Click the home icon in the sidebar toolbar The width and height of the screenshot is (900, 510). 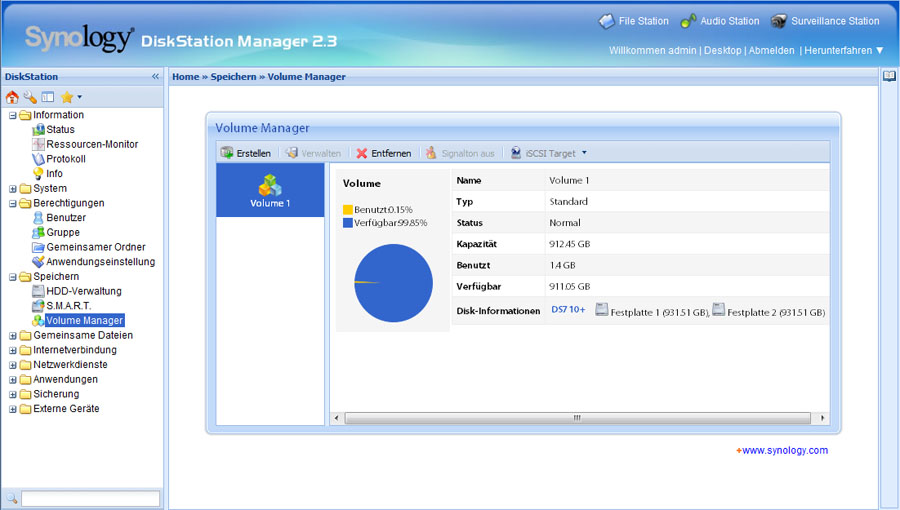pyautogui.click(x=12, y=97)
